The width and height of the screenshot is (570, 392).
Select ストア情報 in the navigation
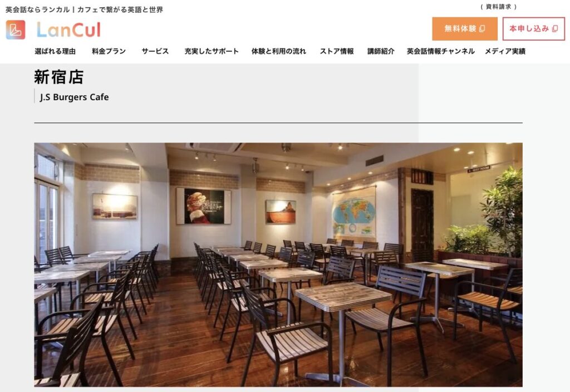337,51
